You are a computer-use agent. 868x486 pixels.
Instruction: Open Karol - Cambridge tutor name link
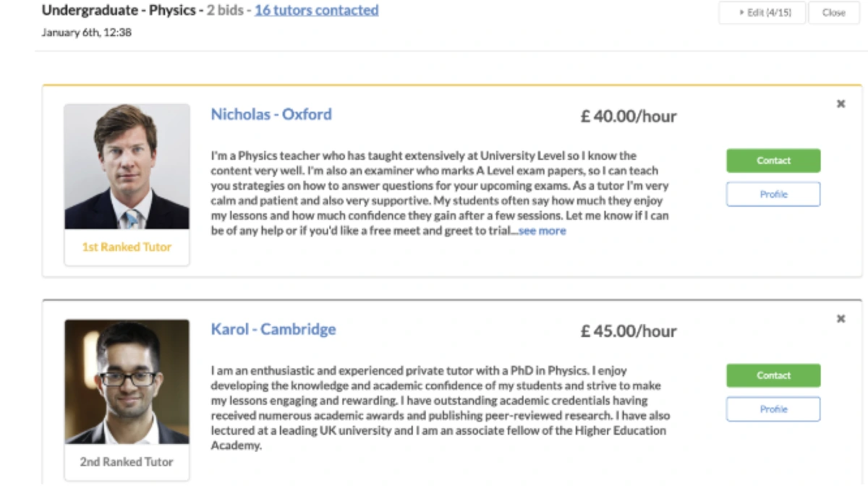point(273,329)
